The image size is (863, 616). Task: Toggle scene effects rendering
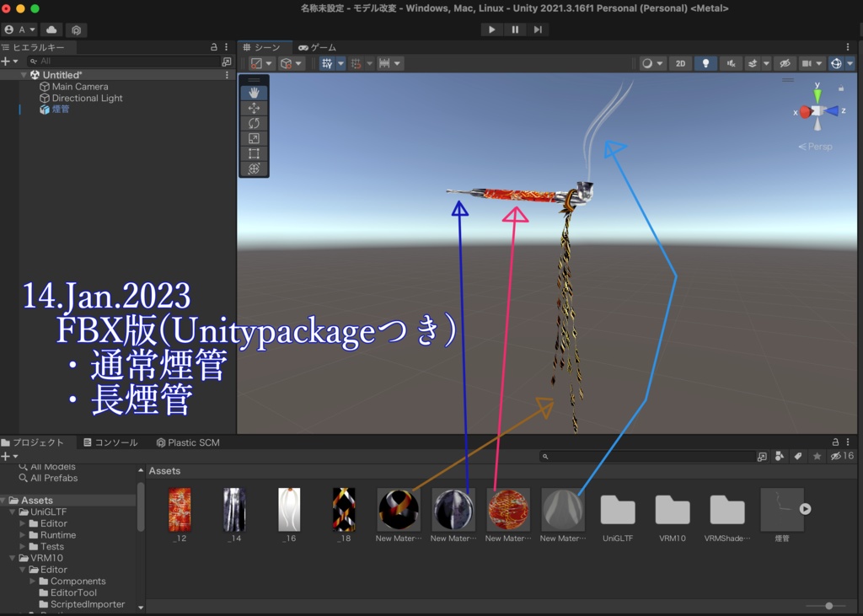tap(753, 63)
